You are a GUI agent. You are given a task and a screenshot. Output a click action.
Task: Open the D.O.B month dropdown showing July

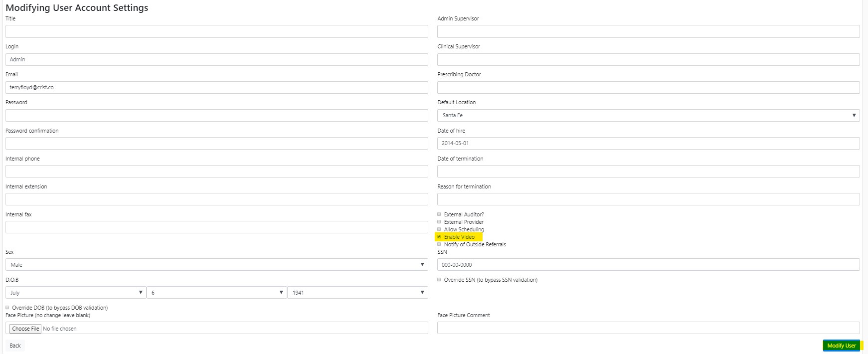pyautogui.click(x=76, y=293)
